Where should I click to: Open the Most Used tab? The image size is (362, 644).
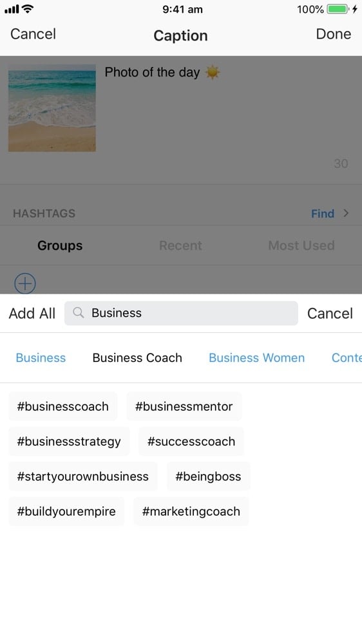click(301, 245)
